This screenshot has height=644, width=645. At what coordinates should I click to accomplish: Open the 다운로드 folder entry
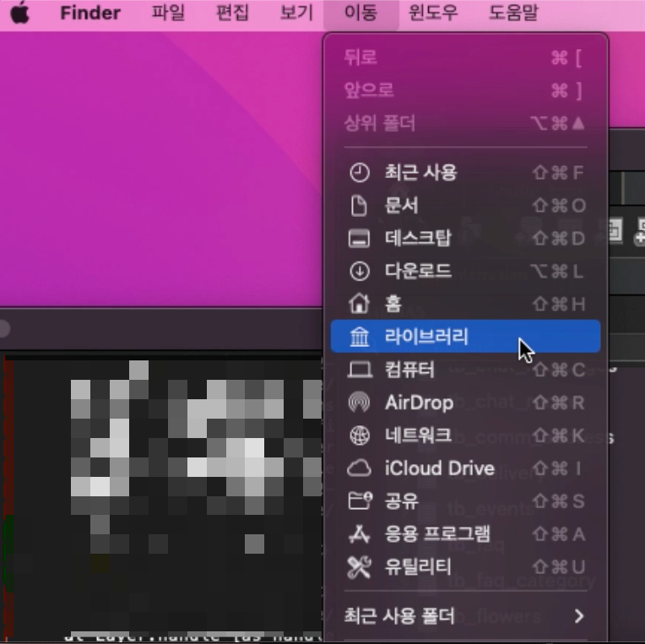(x=466, y=271)
